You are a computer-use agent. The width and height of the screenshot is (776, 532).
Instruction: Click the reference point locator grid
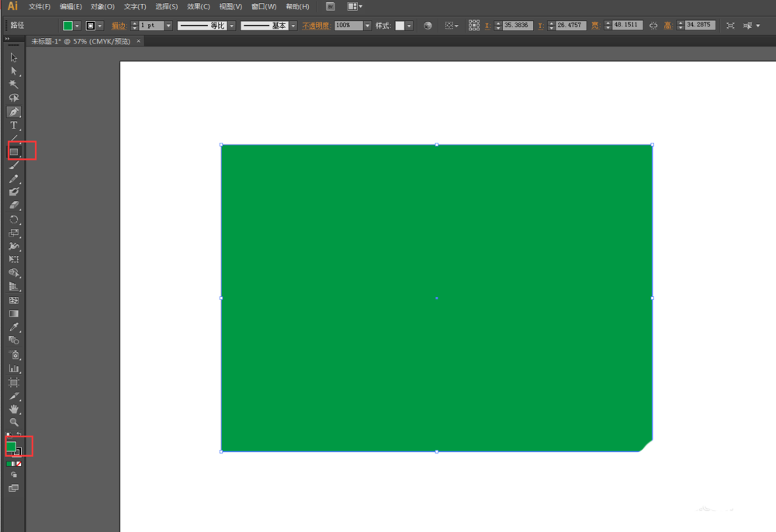pyautogui.click(x=473, y=26)
